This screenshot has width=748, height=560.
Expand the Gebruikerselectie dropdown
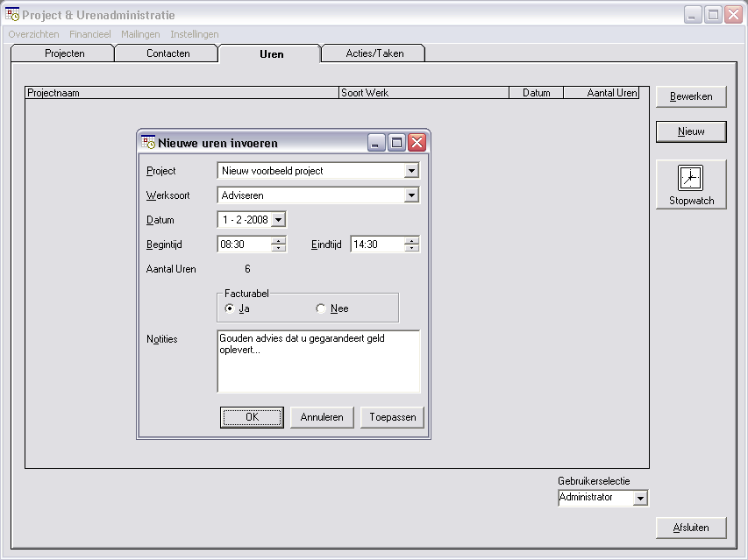(640, 498)
